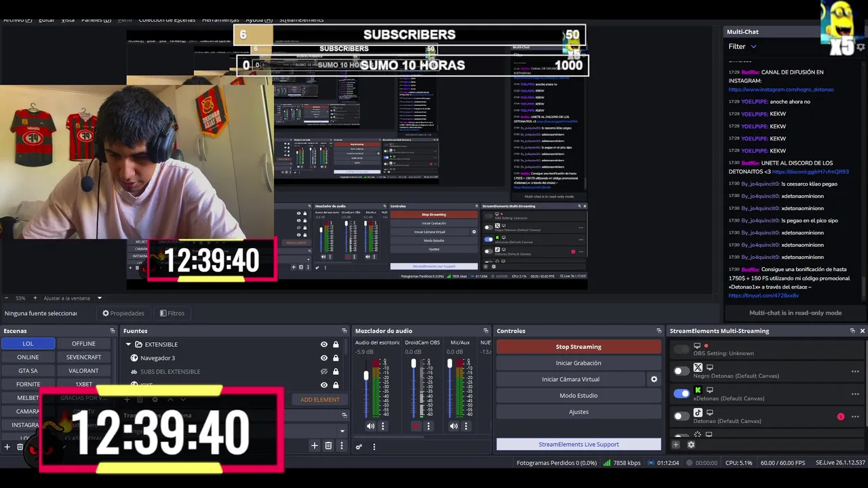
Task: Open virtual camera settings gear
Action: point(654,380)
